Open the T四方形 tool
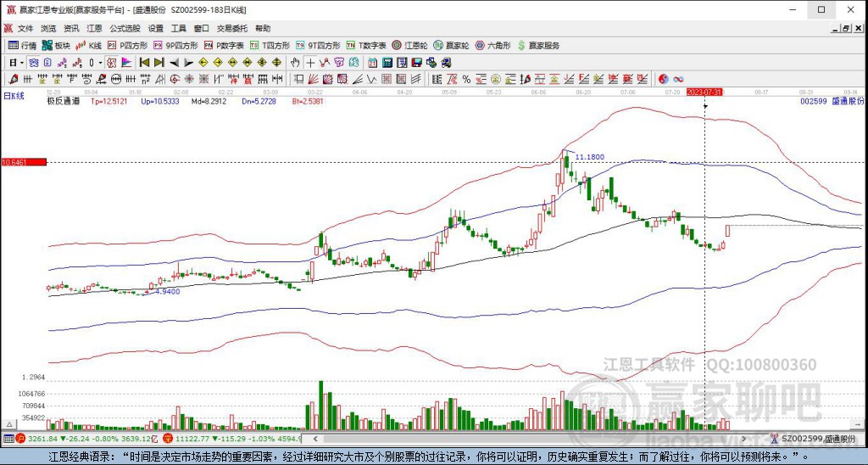This screenshot has width=868, height=465. click(270, 46)
